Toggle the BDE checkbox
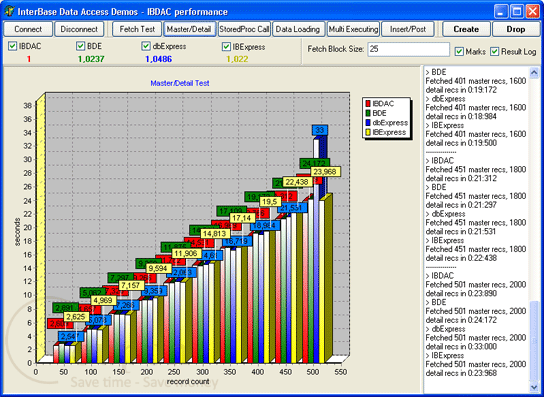 tap(81, 46)
